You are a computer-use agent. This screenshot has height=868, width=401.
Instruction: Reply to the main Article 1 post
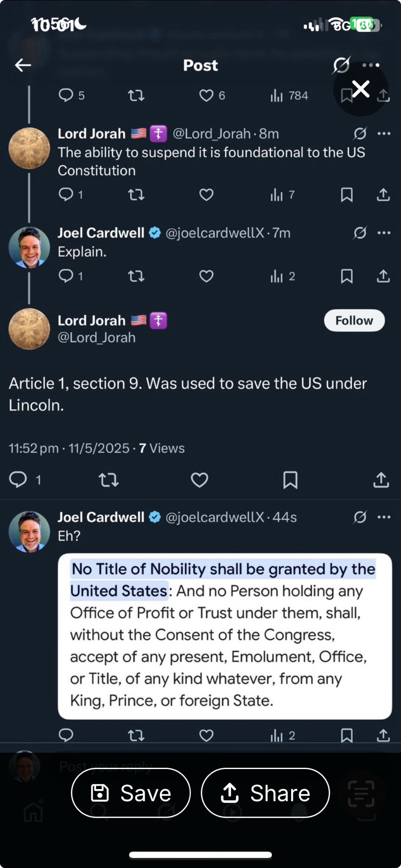pyautogui.click(x=18, y=480)
